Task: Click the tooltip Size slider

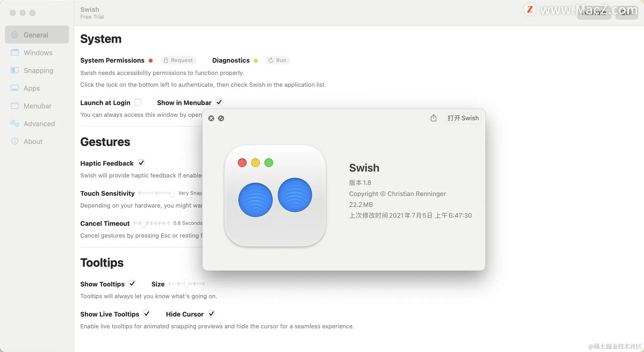Action: [x=187, y=284]
